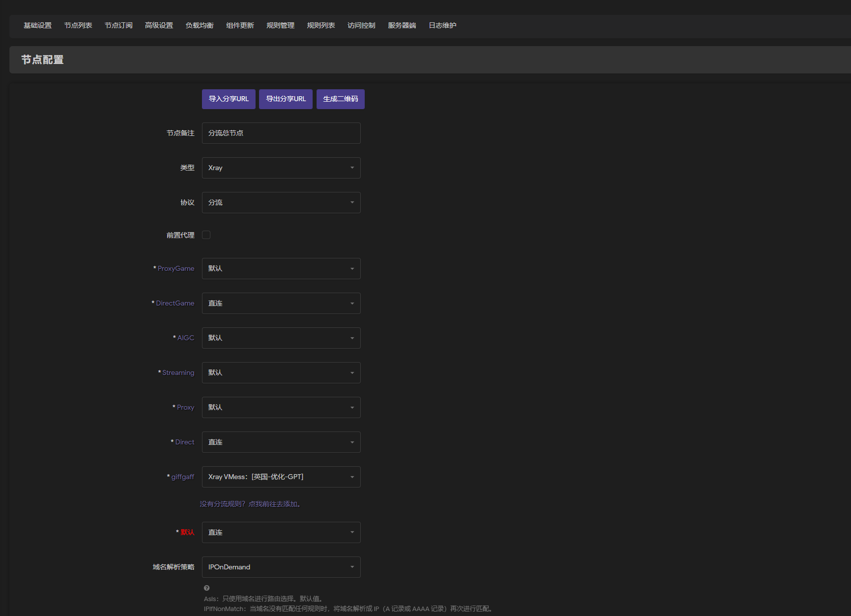
Task: Open the ProxyGame node dropdown
Action: click(281, 269)
